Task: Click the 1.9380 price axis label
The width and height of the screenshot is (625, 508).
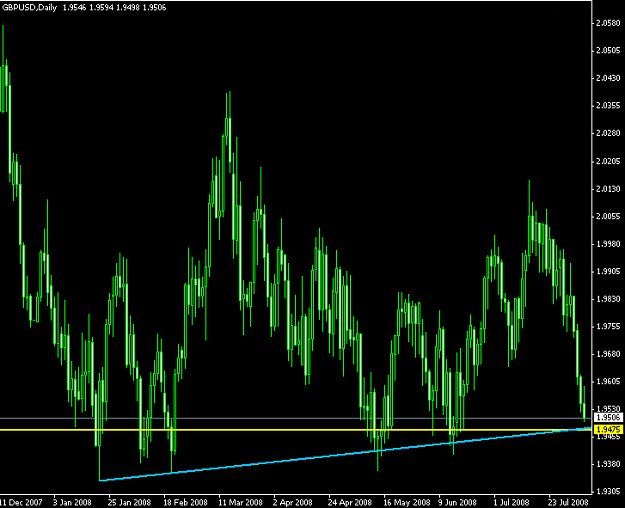Action: tap(608, 464)
